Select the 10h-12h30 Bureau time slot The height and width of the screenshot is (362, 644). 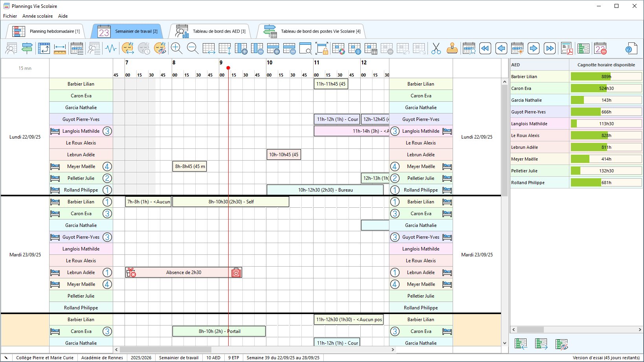[x=325, y=190]
